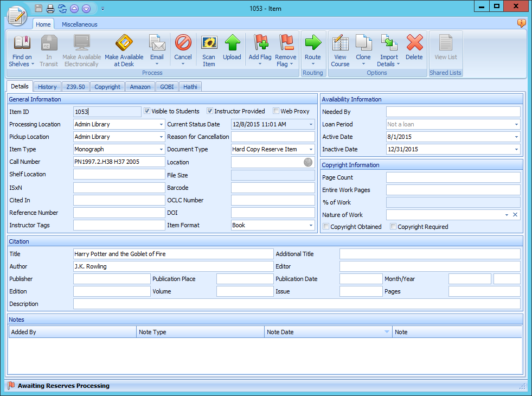532x396 pixels.
Task: Uncheck Visible to Students
Action: pyautogui.click(x=146, y=111)
